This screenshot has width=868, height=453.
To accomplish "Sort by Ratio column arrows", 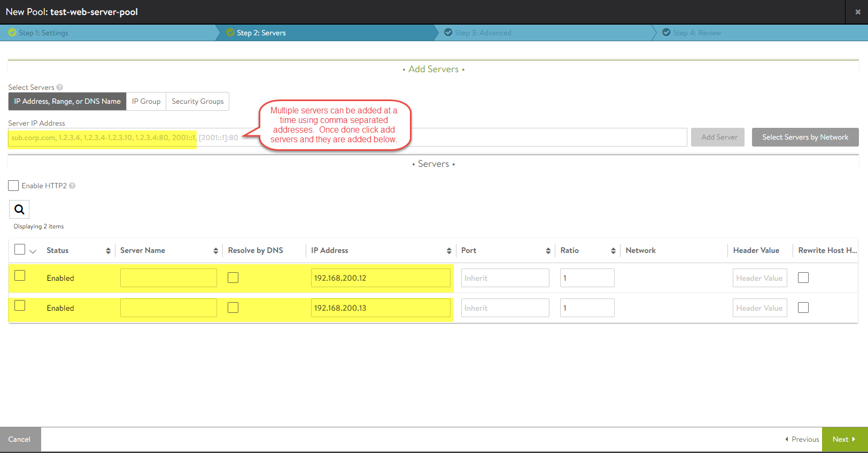I will click(613, 251).
